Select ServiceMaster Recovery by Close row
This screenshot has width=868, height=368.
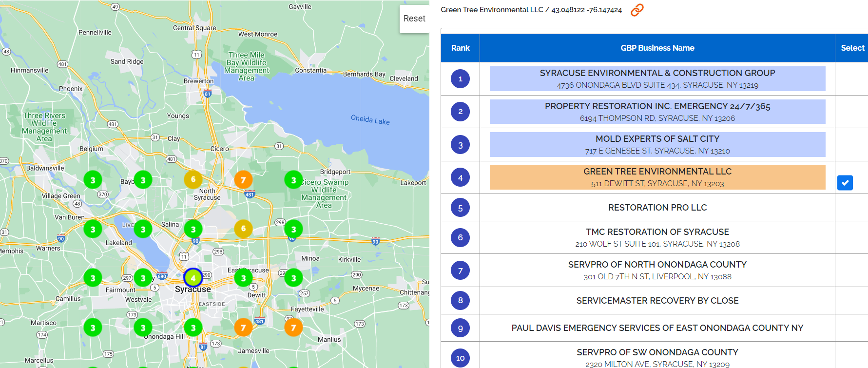coord(657,301)
